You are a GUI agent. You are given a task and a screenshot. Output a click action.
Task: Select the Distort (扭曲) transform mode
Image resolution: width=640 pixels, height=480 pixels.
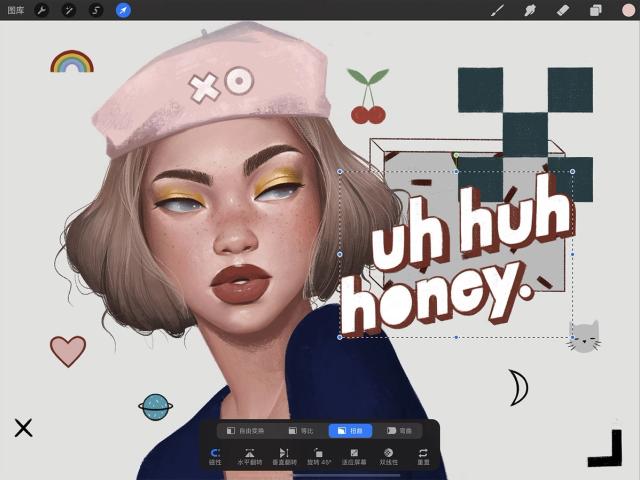tap(350, 431)
